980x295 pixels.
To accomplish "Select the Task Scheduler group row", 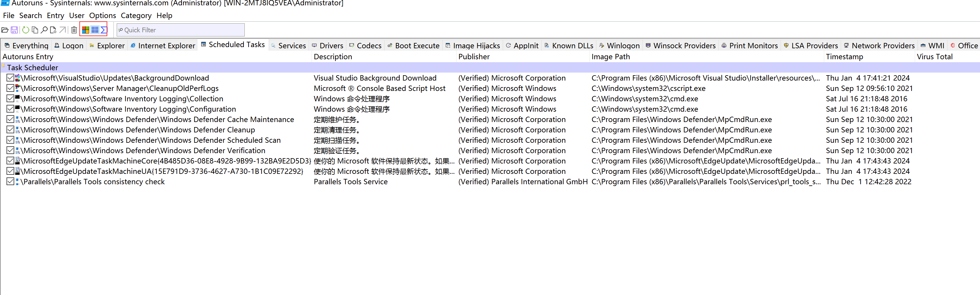I will pyautogui.click(x=490, y=68).
